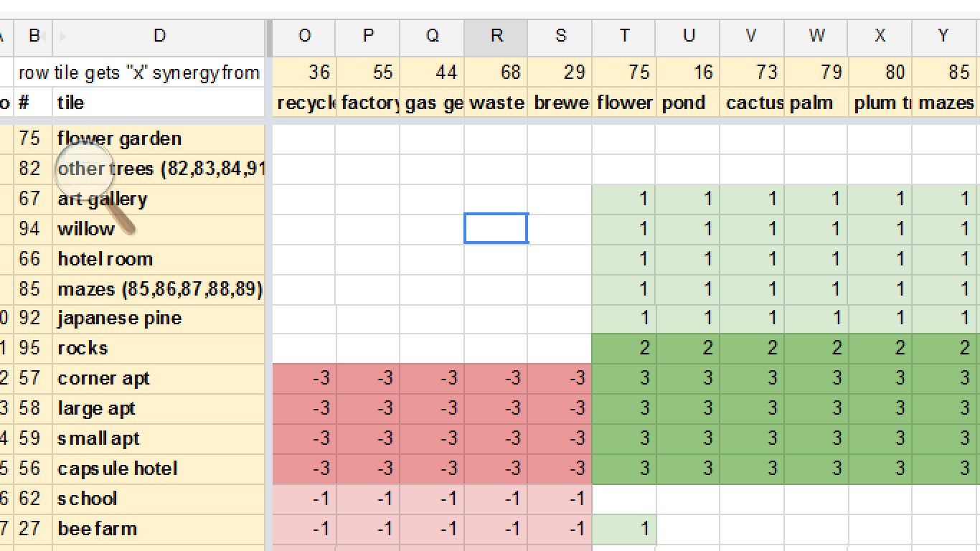Click column T header
Screen dimensions: 980x551
624,36
